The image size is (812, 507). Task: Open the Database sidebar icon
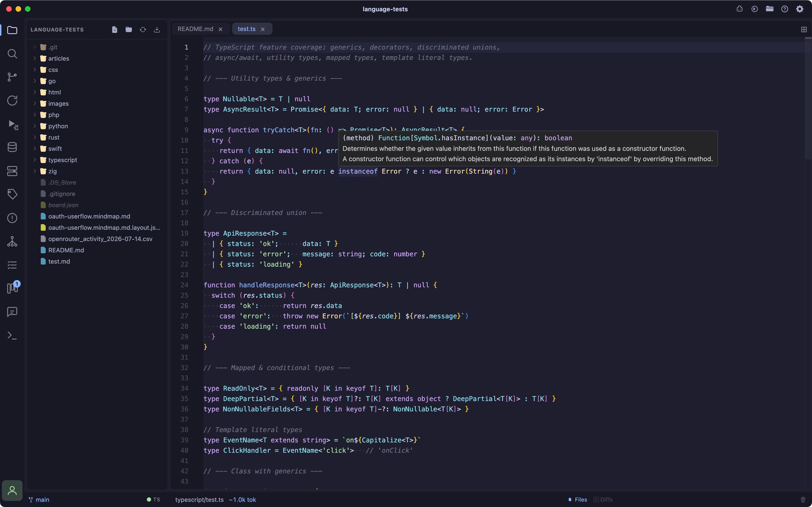(12, 147)
